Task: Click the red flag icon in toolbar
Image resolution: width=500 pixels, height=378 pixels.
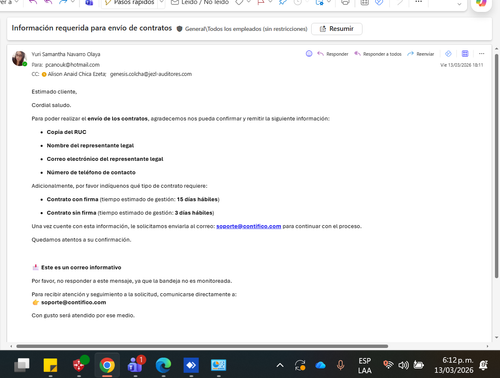Action: [x=261, y=3]
